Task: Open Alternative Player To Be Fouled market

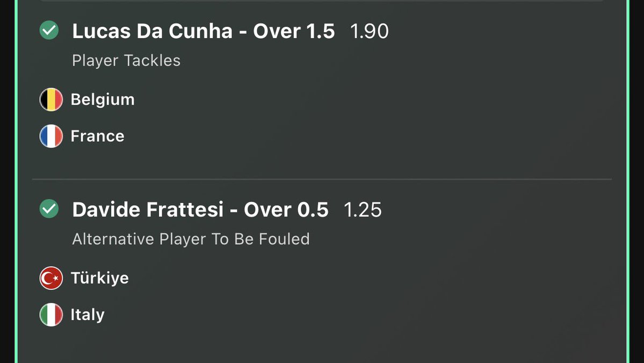Action: [191, 239]
